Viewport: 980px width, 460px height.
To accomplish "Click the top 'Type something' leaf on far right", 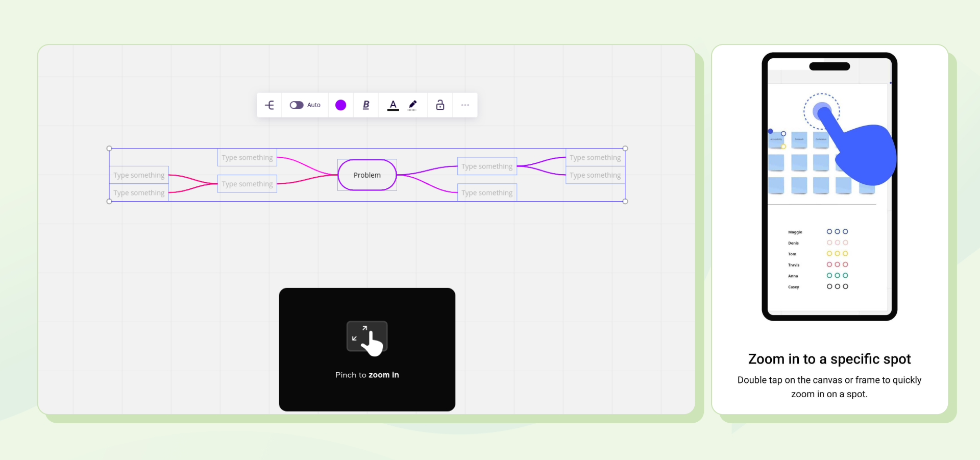I will point(595,158).
